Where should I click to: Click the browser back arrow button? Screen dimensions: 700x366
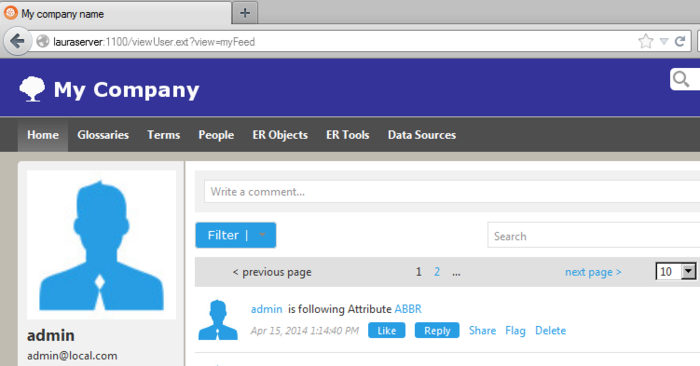(17, 42)
